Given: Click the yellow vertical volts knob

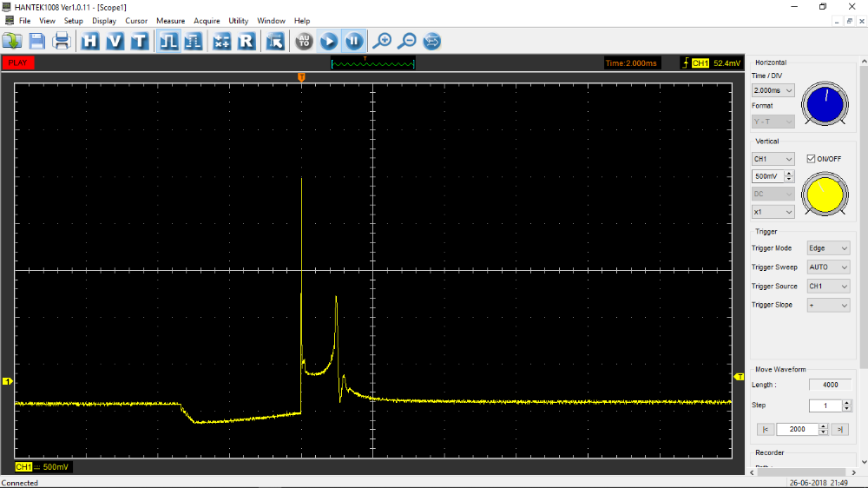Looking at the screenshot, I should pyautogui.click(x=825, y=194).
